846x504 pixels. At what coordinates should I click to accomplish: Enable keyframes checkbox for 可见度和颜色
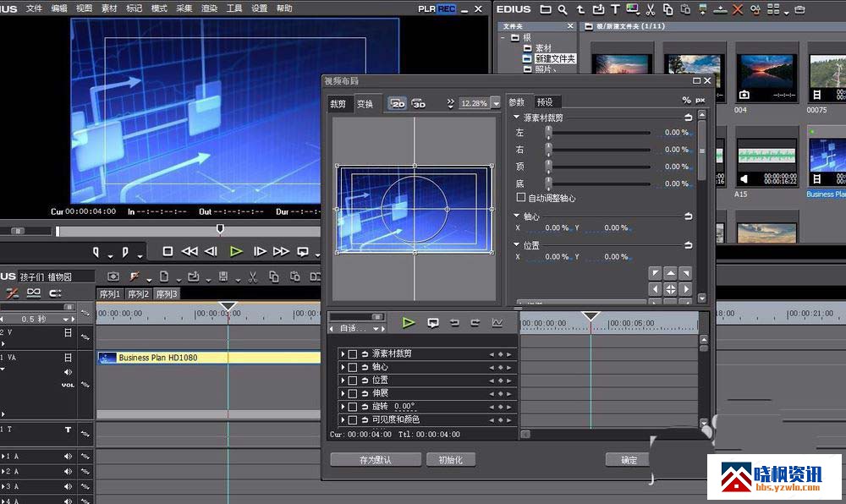(352, 420)
